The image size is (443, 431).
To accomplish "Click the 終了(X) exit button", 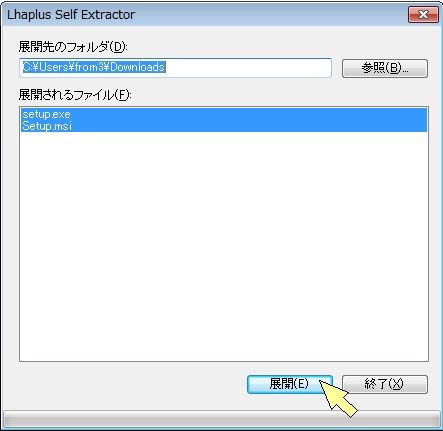I will (x=385, y=384).
